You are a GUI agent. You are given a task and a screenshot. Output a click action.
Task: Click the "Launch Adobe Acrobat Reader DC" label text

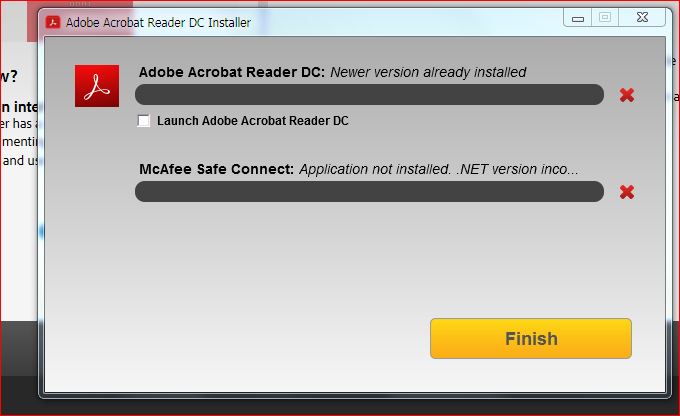[x=253, y=121]
